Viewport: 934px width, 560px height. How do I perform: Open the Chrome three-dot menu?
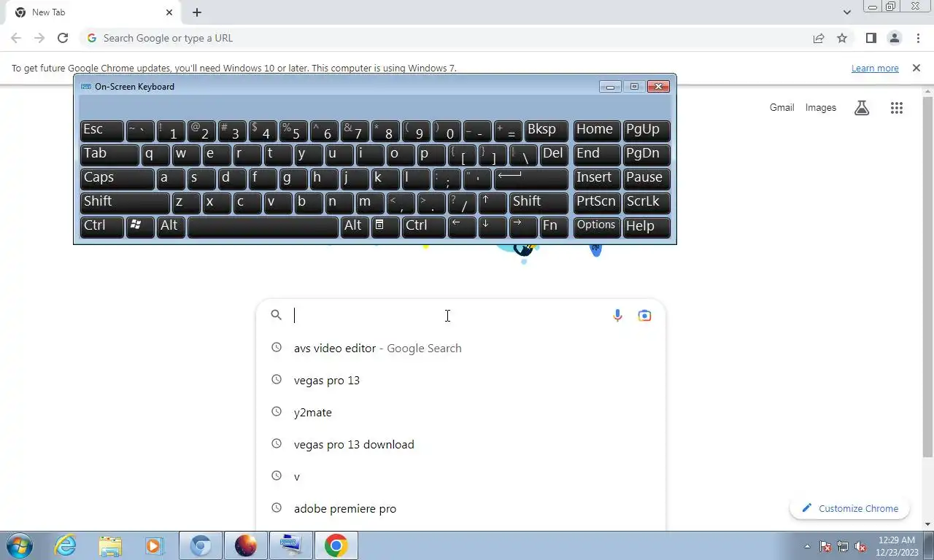pos(918,38)
